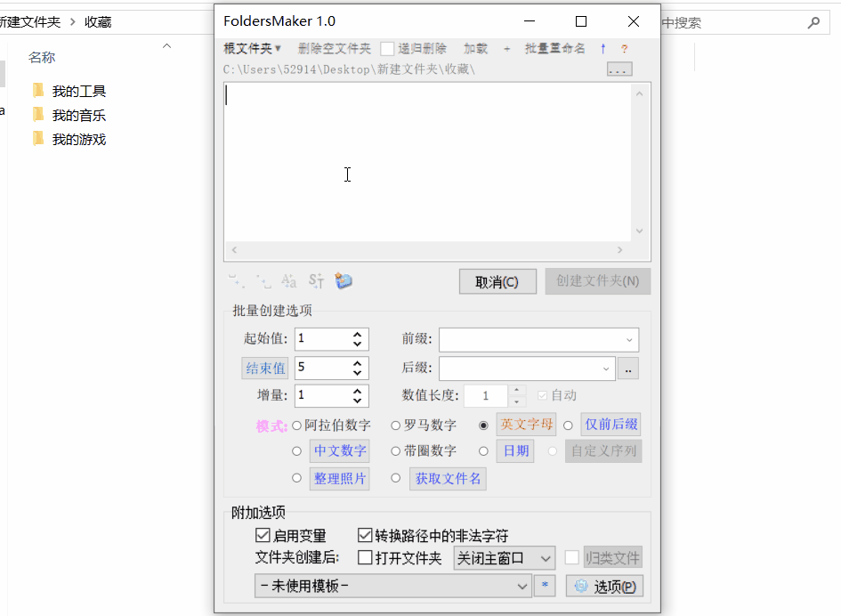Click the 我的音乐 folder icon in Explorer
The height and width of the screenshot is (616, 841).
point(38,115)
